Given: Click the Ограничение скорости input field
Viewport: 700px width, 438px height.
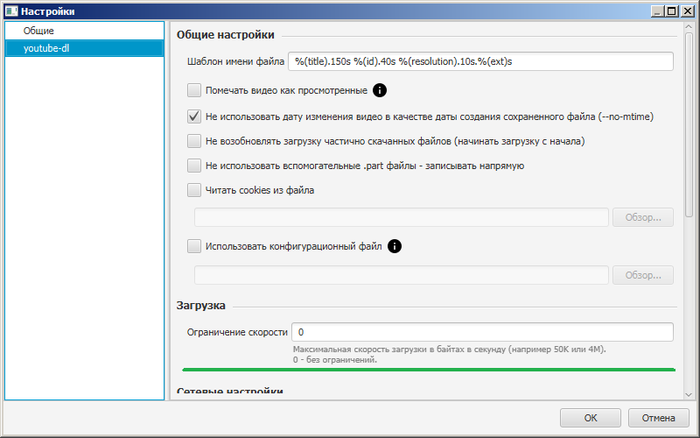Looking at the screenshot, I should point(483,332).
